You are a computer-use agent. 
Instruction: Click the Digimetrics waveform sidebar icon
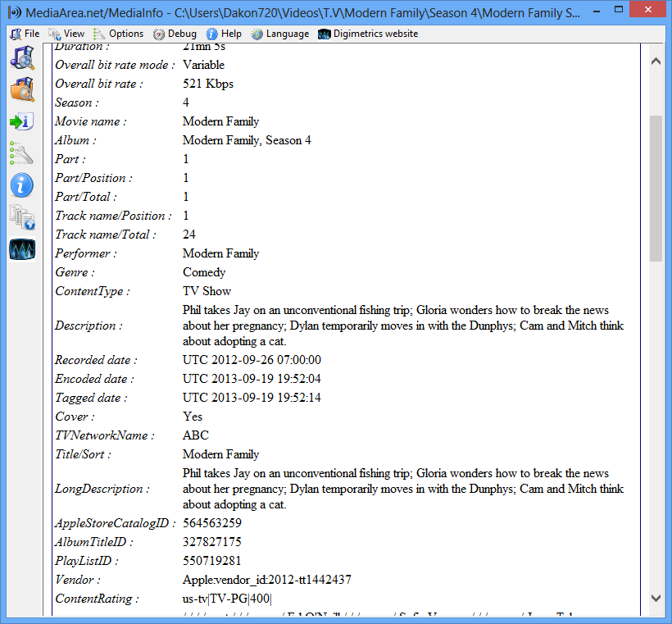tap(22, 249)
